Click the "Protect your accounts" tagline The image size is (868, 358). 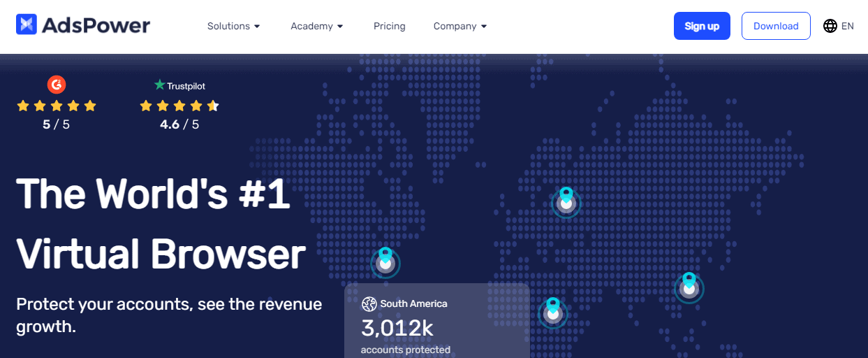[x=169, y=315]
